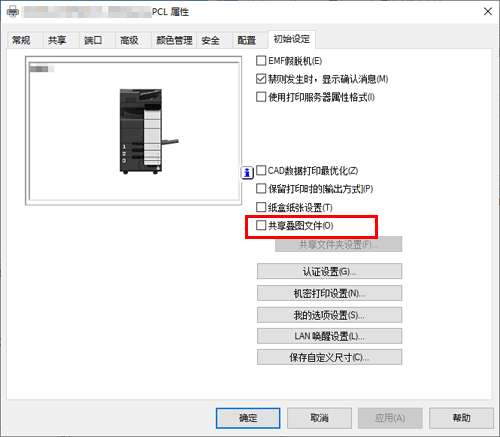Enable 使用打印服务器属性格式(I) checkbox

pos(261,97)
